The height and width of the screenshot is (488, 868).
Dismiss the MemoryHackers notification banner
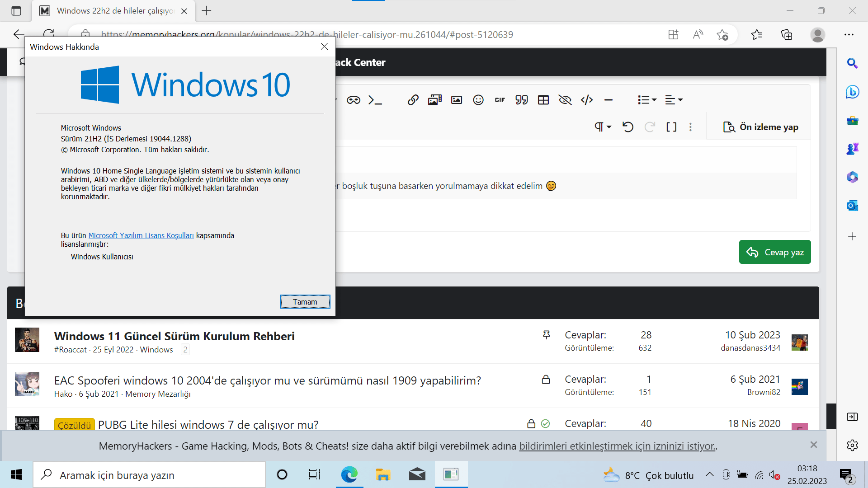[814, 445]
